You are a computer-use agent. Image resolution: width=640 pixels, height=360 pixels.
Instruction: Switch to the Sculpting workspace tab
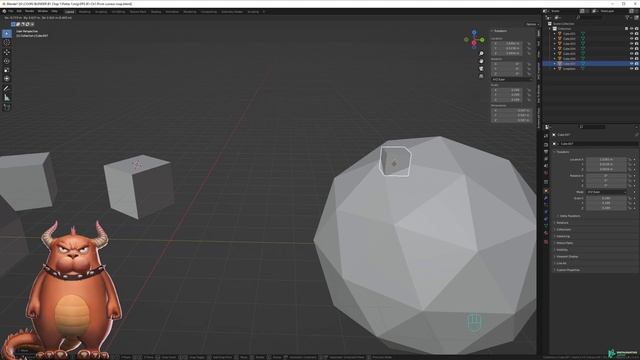pyautogui.click(x=101, y=12)
